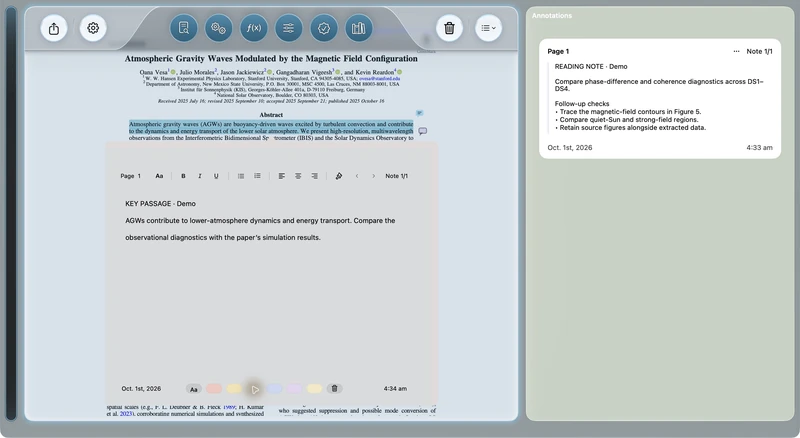Delete the note via bottom trash icon
Viewport: 800px width, 438px height.
335,389
